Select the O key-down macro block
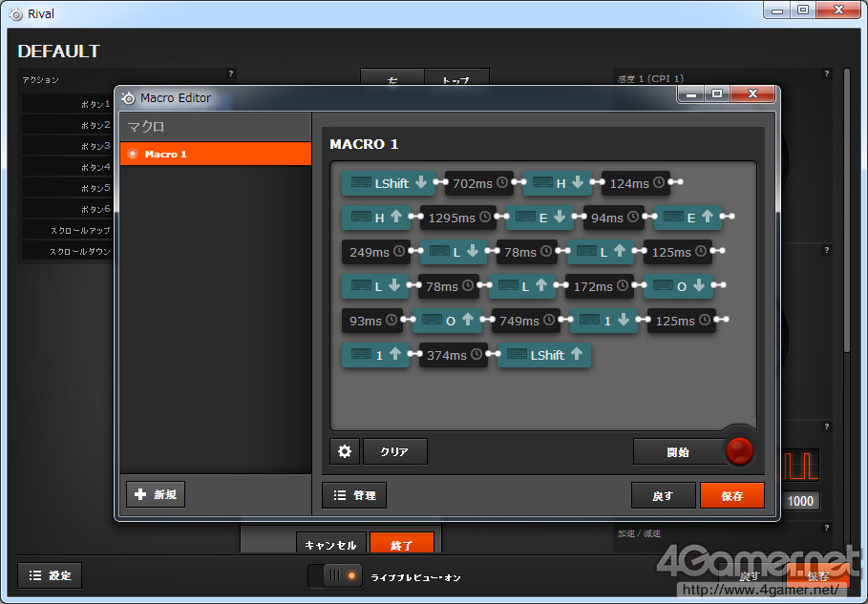Viewport: 868px width, 604px height. click(x=678, y=286)
